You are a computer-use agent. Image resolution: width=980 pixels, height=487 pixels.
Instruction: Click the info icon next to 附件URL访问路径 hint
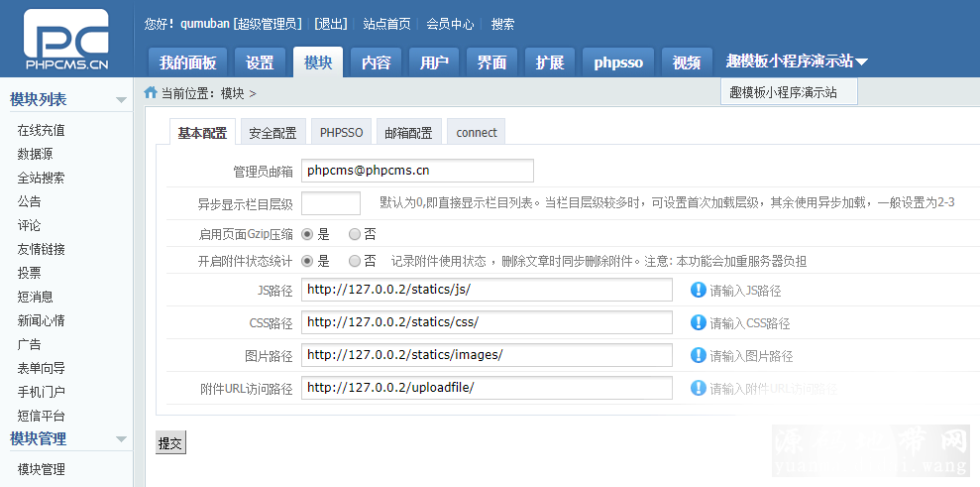pyautogui.click(x=698, y=388)
